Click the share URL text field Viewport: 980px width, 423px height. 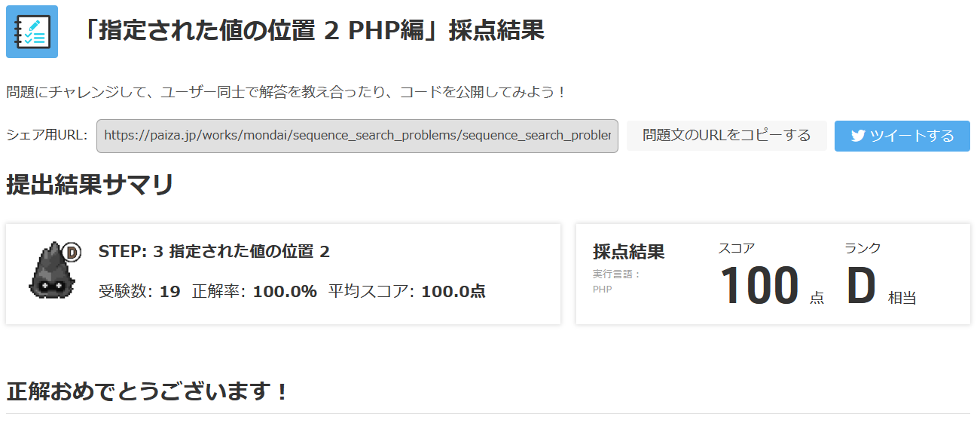click(x=357, y=136)
